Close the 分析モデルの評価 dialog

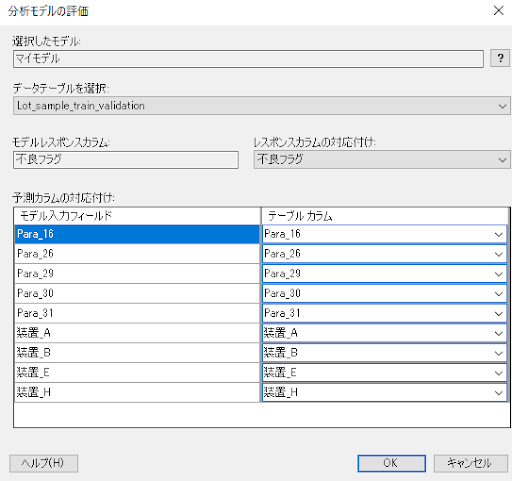pyautogui.click(x=498, y=11)
